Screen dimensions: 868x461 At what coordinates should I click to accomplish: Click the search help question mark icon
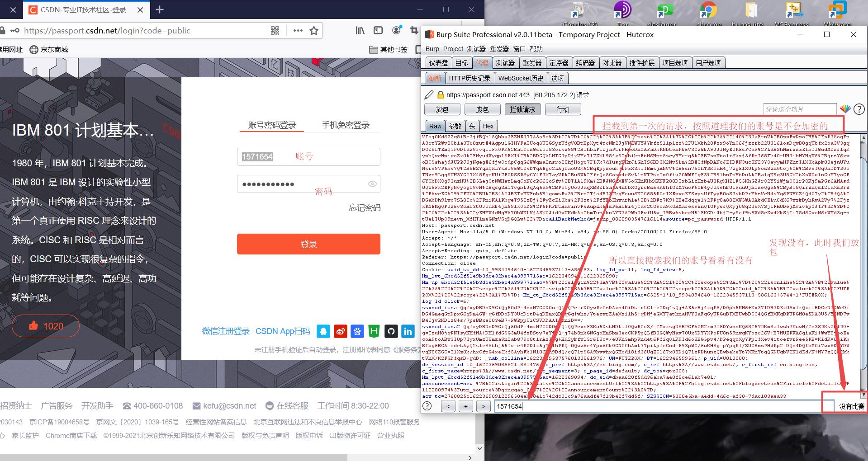tap(427, 406)
